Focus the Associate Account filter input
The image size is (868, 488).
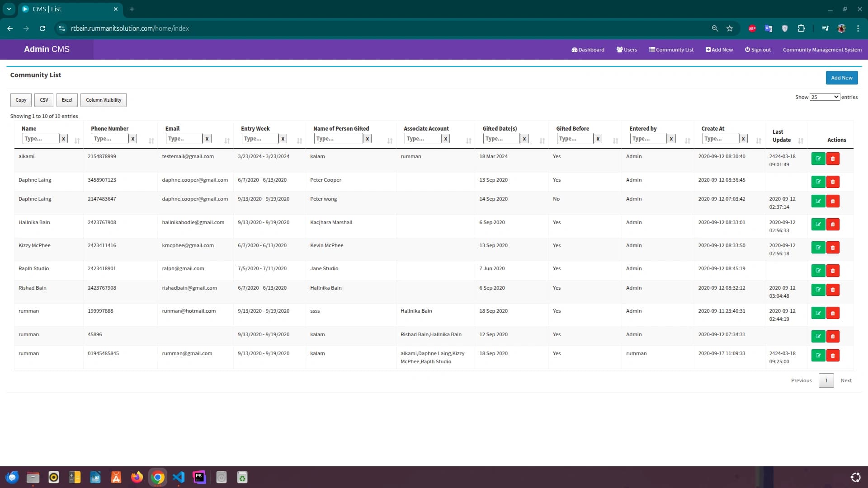coord(423,139)
